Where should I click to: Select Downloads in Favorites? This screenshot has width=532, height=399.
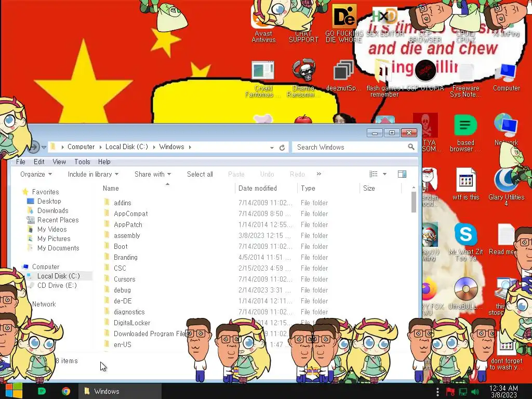click(x=52, y=211)
